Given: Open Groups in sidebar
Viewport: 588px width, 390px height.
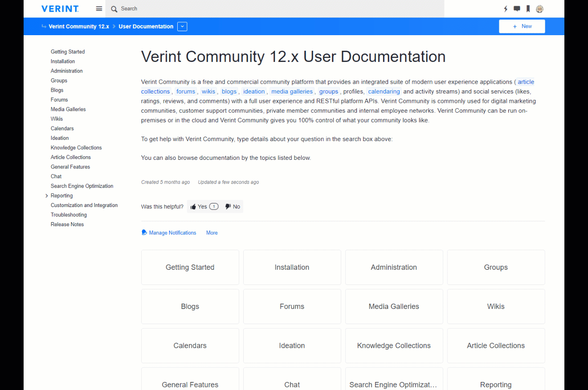Looking at the screenshot, I should tap(59, 81).
